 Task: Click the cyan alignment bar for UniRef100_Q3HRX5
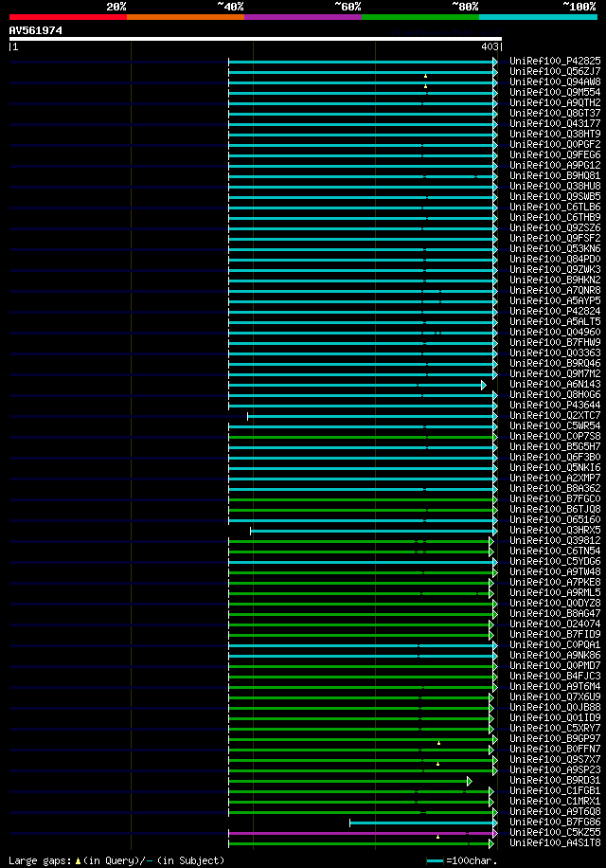(x=371, y=531)
